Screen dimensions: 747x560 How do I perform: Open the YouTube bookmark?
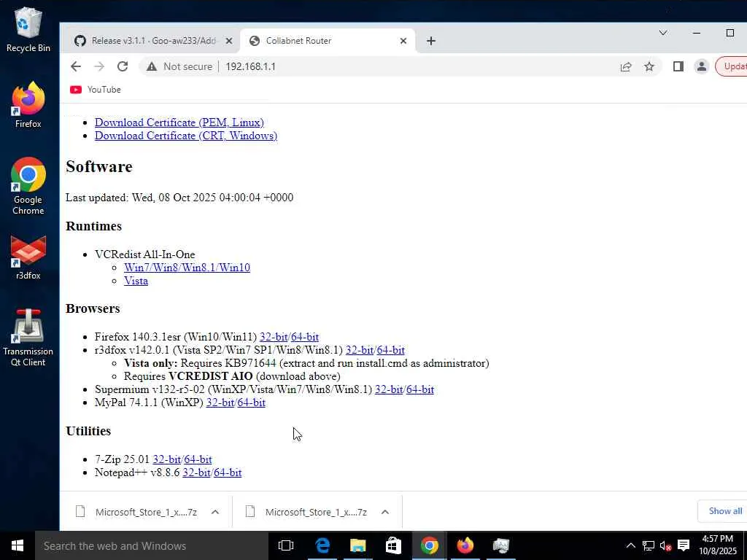96,90
